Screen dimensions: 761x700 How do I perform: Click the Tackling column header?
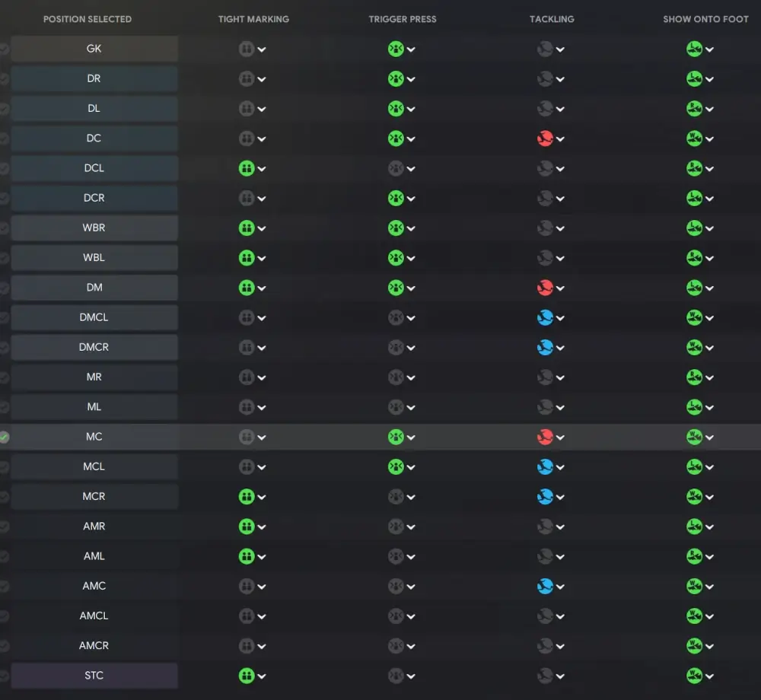pyautogui.click(x=552, y=20)
